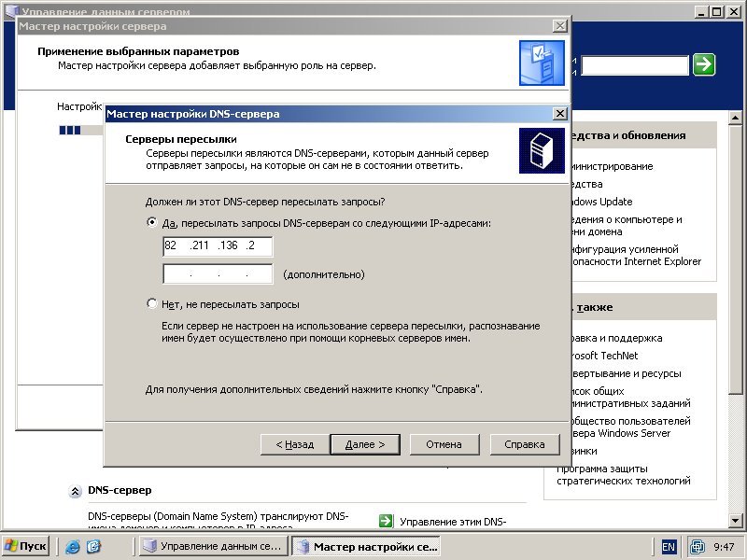Close the DNS server configuration wizard

pos(559,114)
